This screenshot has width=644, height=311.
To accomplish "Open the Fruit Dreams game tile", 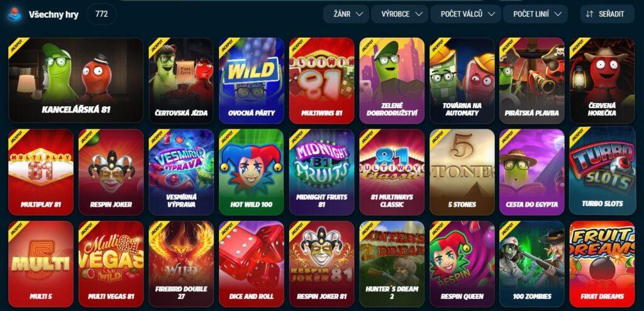I will [602, 264].
